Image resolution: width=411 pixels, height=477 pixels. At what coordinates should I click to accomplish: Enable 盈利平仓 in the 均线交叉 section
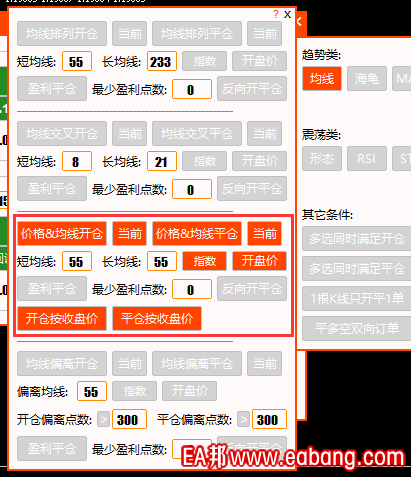click(52, 189)
